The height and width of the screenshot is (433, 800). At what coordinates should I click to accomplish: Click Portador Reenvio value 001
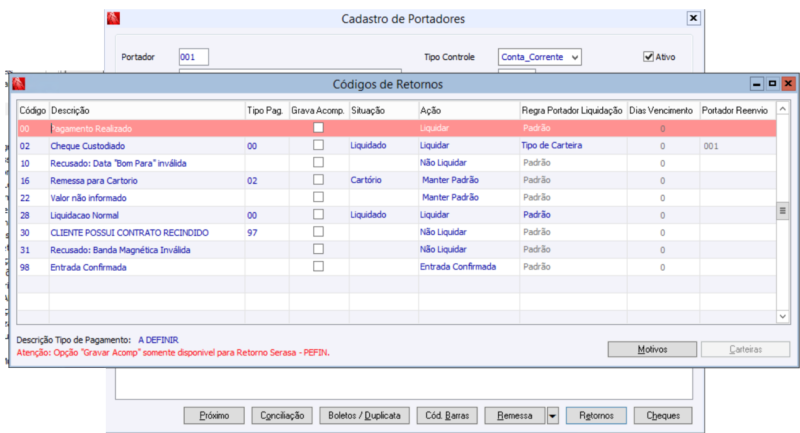(x=738, y=146)
